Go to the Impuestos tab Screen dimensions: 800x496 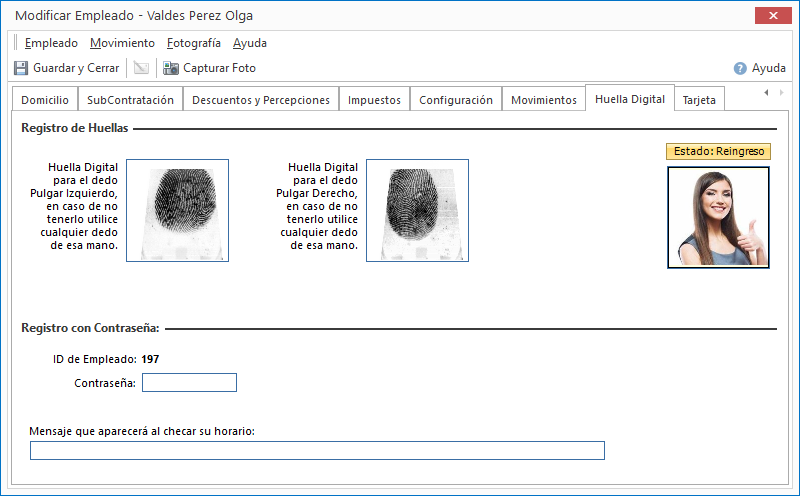pyautogui.click(x=374, y=100)
